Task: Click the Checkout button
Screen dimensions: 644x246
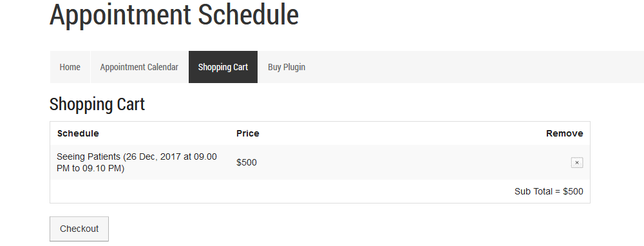Action: point(79,229)
